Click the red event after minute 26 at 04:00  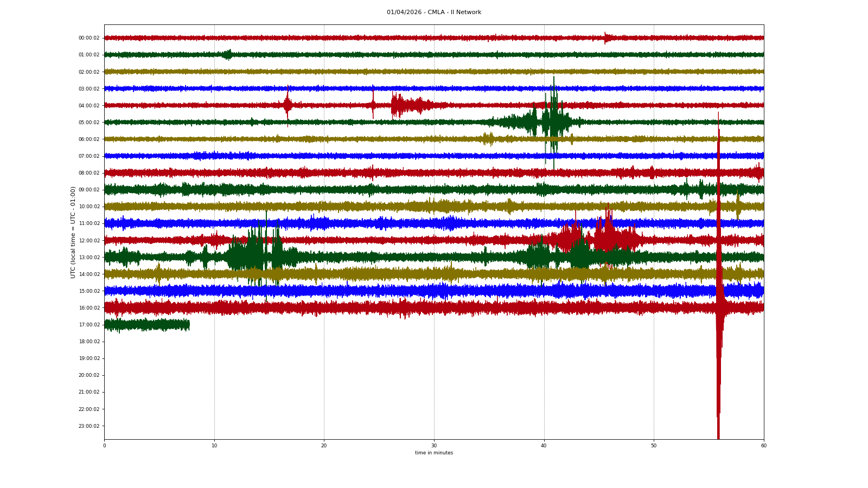401,105
